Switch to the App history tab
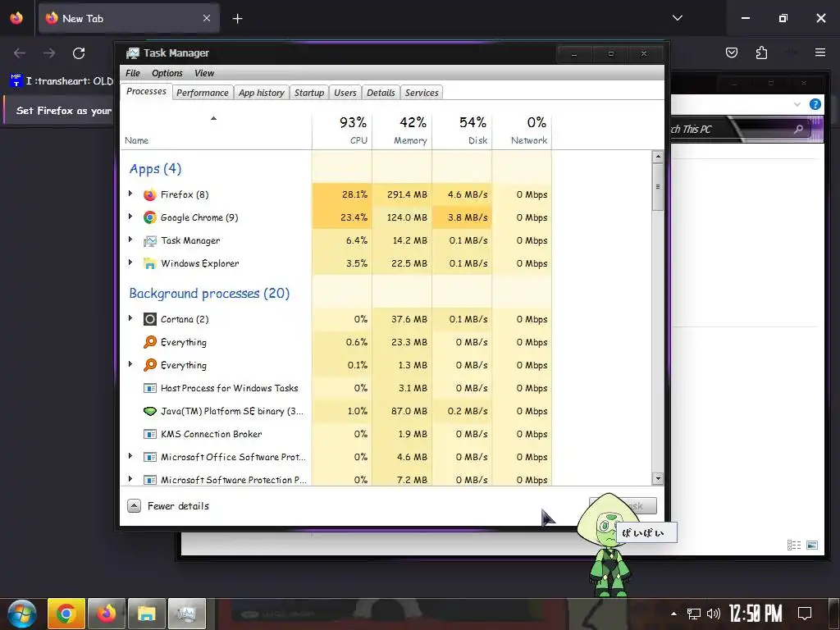The height and width of the screenshot is (630, 840). tap(262, 93)
